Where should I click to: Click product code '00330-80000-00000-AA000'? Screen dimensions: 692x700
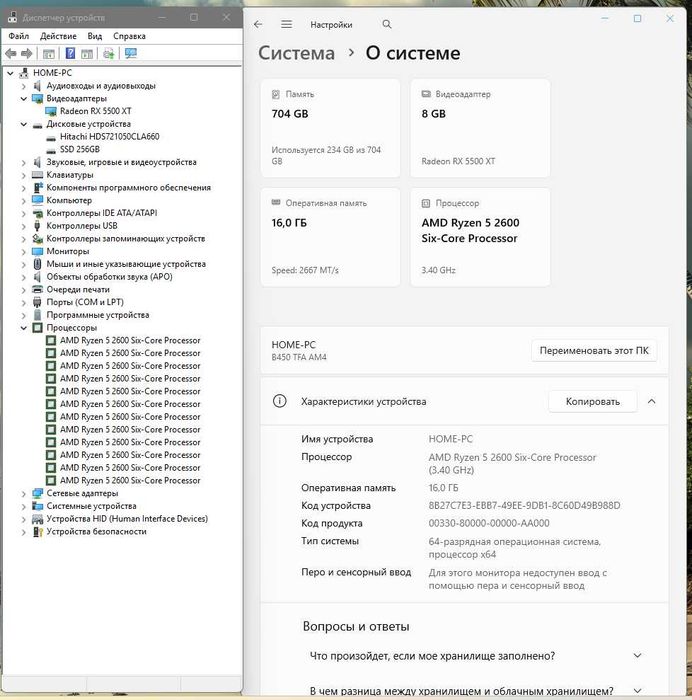pyautogui.click(x=489, y=523)
